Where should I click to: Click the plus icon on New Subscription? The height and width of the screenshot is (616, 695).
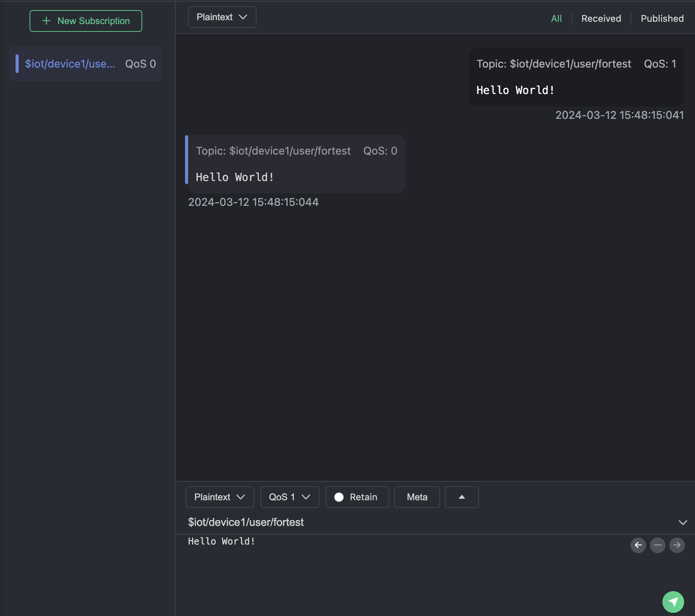pyautogui.click(x=46, y=21)
